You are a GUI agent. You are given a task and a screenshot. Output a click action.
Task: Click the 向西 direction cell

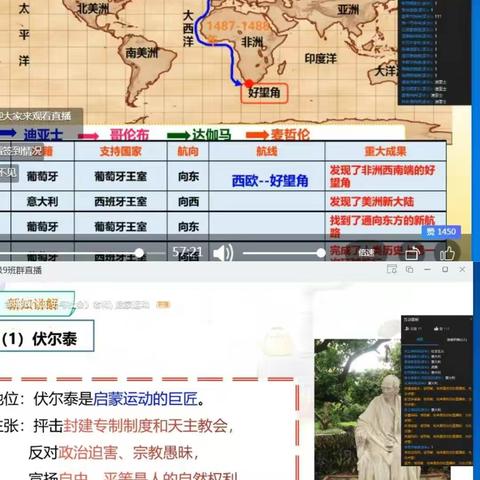[x=189, y=202]
